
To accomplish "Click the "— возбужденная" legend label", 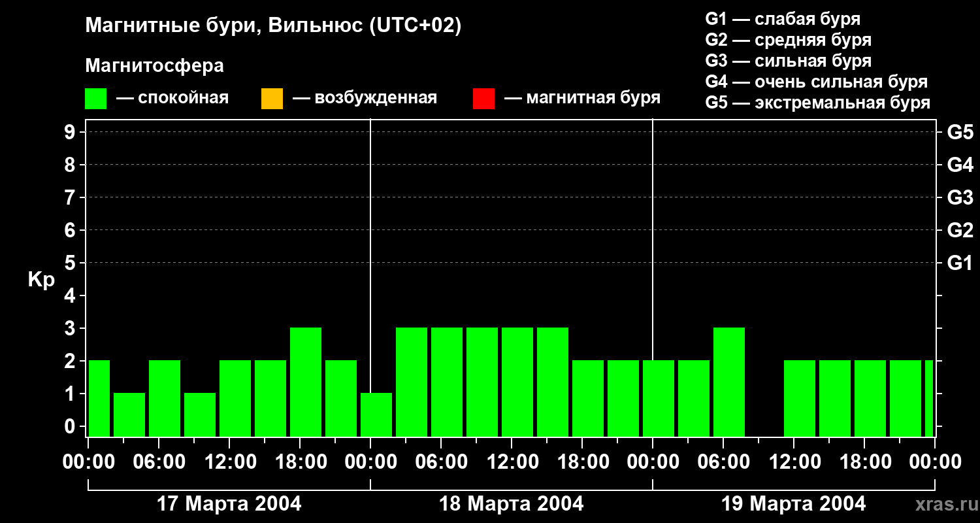I will point(365,98).
